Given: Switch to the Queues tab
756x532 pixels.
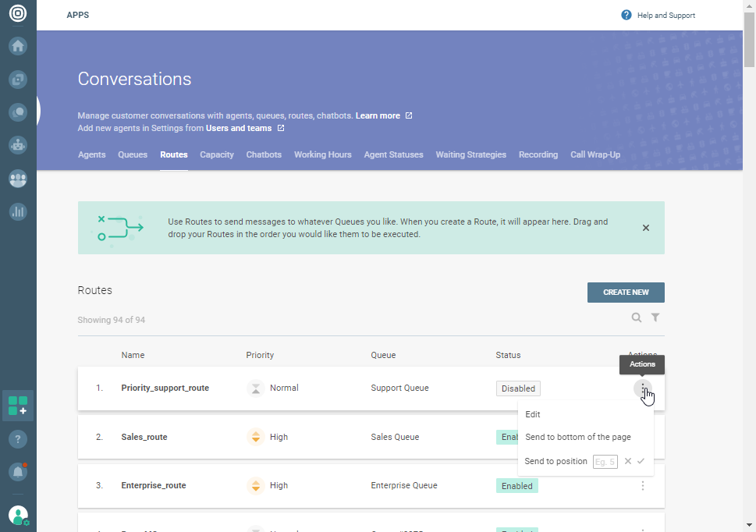Looking at the screenshot, I should click(133, 154).
